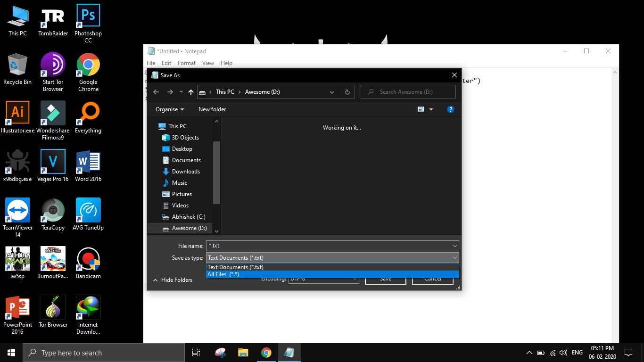
Task: Click the refresh icon in the address bar
Action: (x=347, y=91)
